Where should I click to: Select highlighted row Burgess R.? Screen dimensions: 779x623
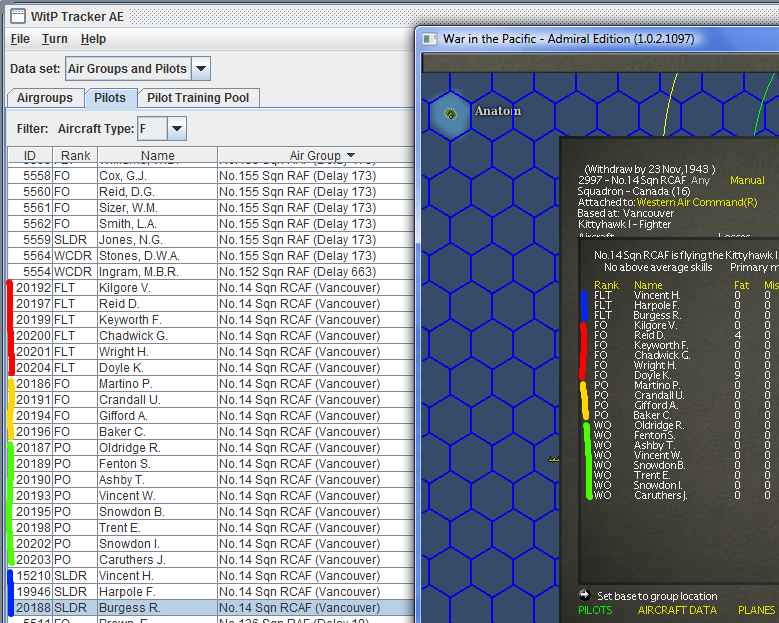pyautogui.click(x=211, y=608)
